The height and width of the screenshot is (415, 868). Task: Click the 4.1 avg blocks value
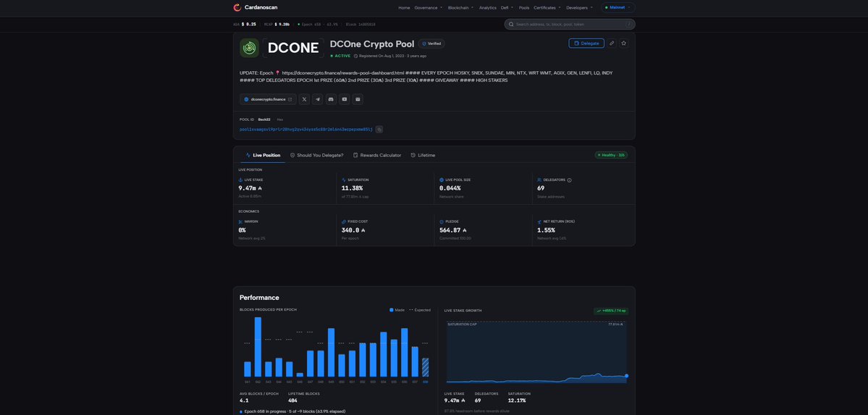[x=243, y=400]
